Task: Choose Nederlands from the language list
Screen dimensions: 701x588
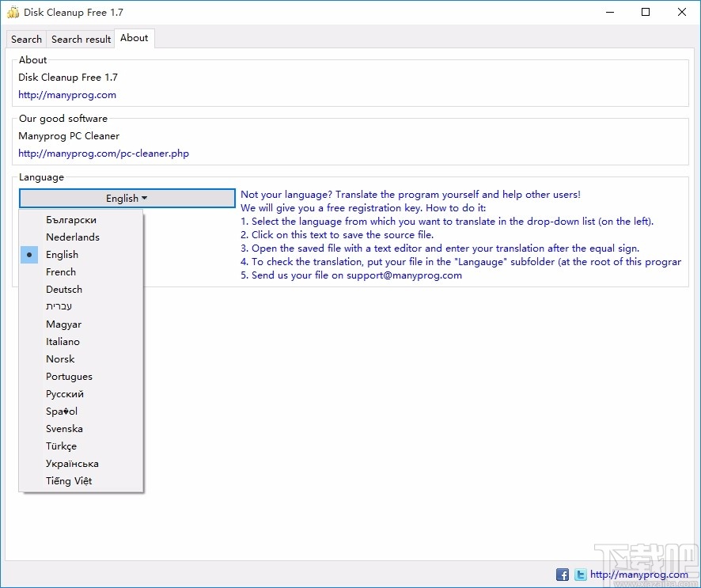Action: [81, 237]
